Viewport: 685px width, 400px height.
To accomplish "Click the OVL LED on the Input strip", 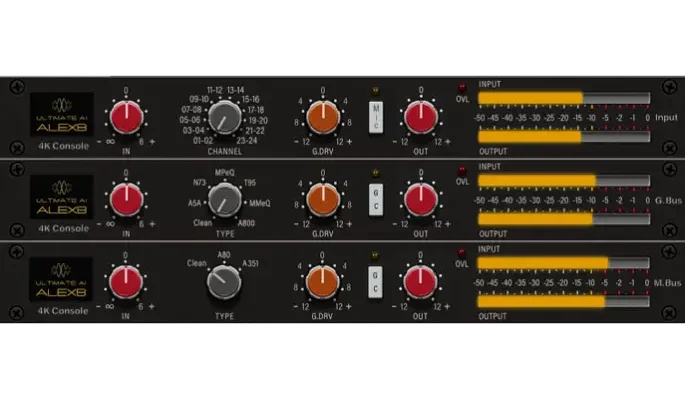I will click(x=462, y=87).
